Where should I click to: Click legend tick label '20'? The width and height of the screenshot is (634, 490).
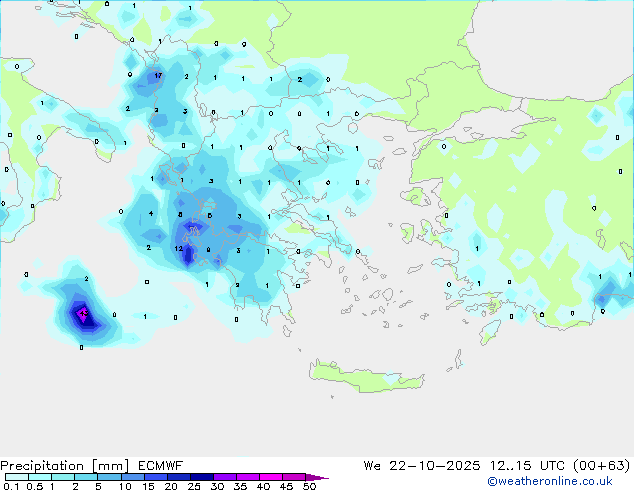171,486
